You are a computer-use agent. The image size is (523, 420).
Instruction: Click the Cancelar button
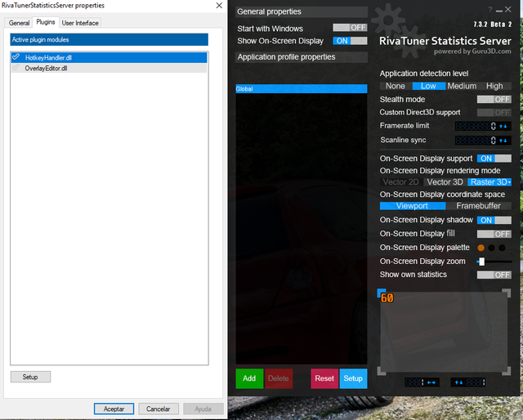pos(159,409)
